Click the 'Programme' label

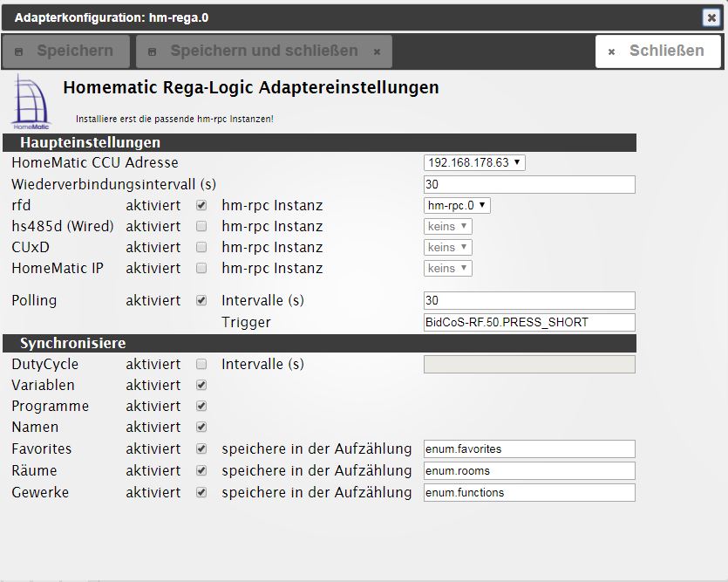point(51,406)
